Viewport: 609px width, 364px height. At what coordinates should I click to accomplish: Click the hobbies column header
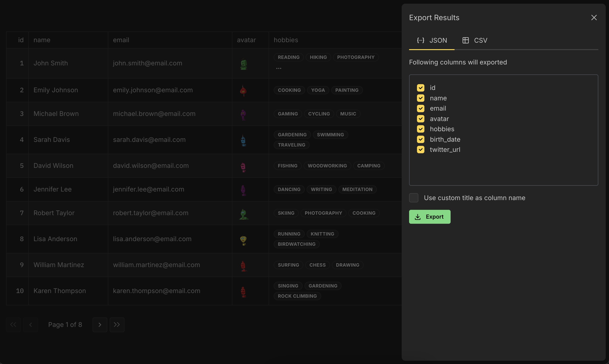286,40
